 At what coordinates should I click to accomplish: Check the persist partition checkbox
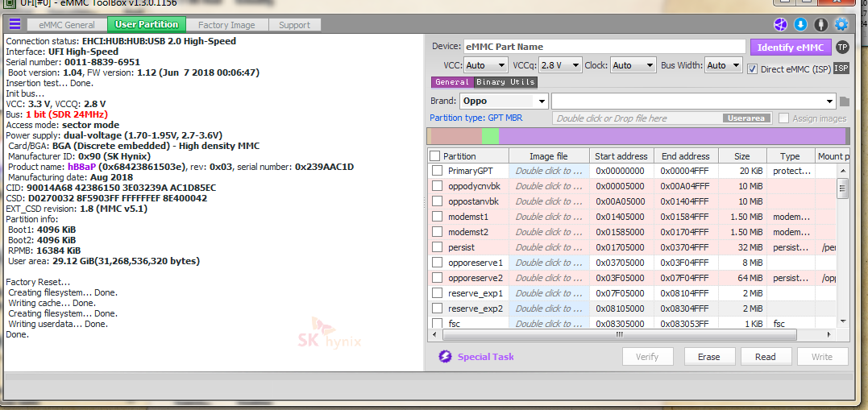(x=438, y=246)
